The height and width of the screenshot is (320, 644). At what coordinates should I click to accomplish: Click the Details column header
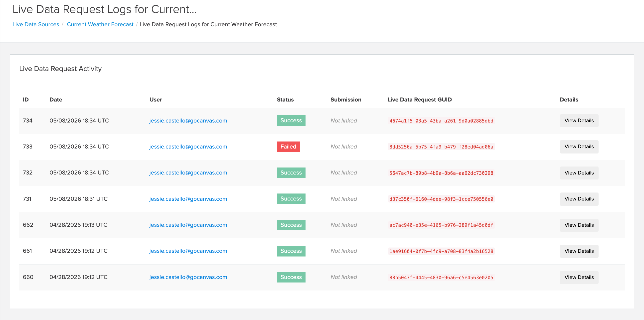pyautogui.click(x=569, y=100)
